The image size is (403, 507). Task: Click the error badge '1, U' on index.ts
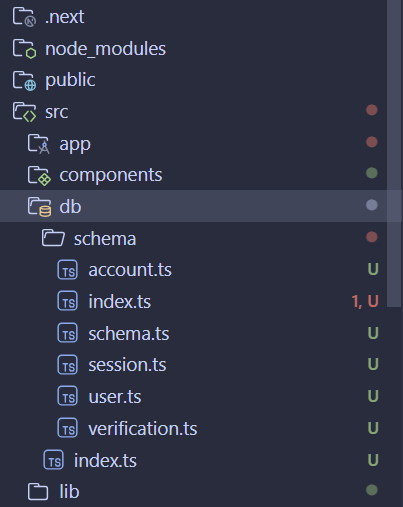click(x=365, y=301)
